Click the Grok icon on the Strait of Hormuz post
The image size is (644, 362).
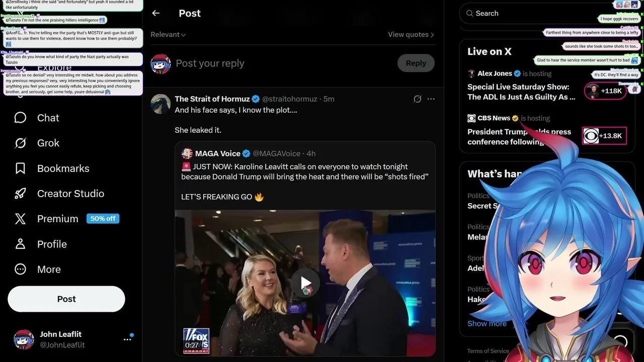point(417,99)
